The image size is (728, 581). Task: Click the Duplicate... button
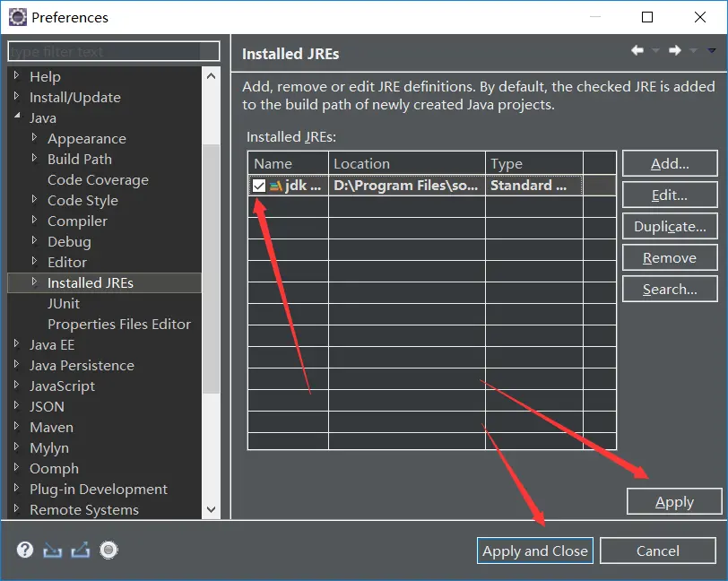pyautogui.click(x=670, y=226)
